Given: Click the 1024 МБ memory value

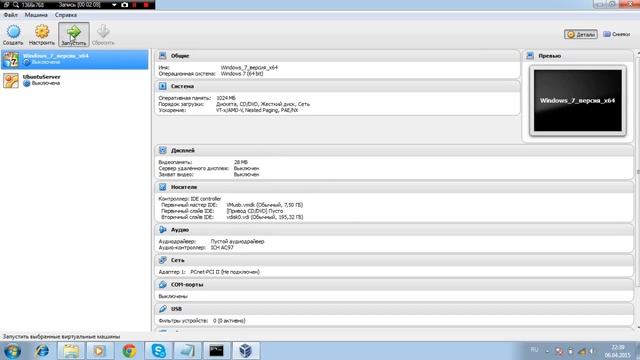Looking at the screenshot, I should tap(226, 98).
